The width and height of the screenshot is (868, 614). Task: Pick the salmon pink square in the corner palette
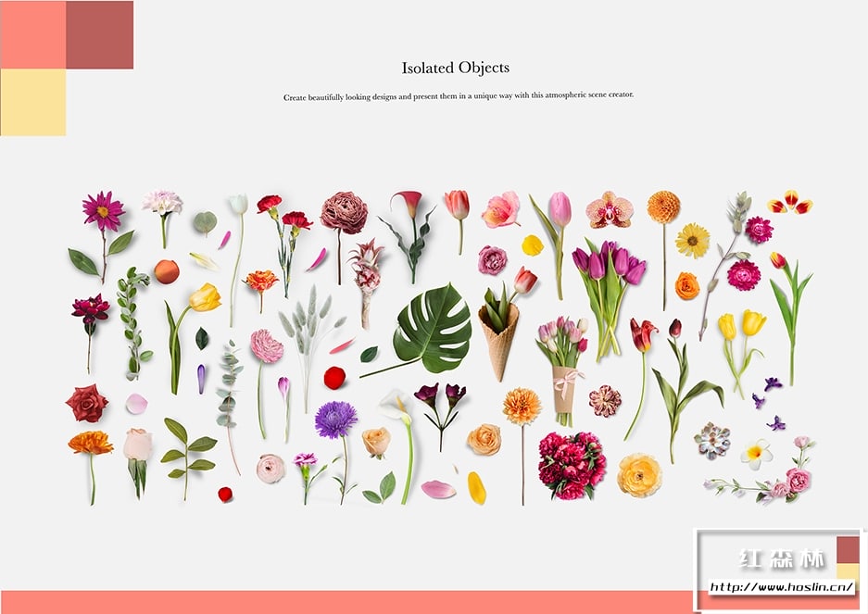coord(33,34)
